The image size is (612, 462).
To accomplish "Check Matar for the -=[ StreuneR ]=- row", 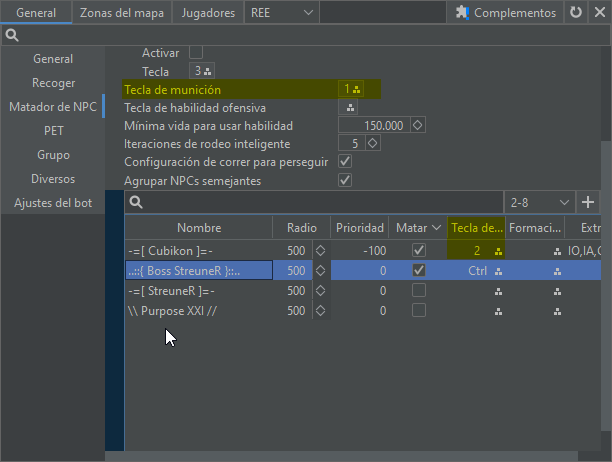I will click(419, 291).
